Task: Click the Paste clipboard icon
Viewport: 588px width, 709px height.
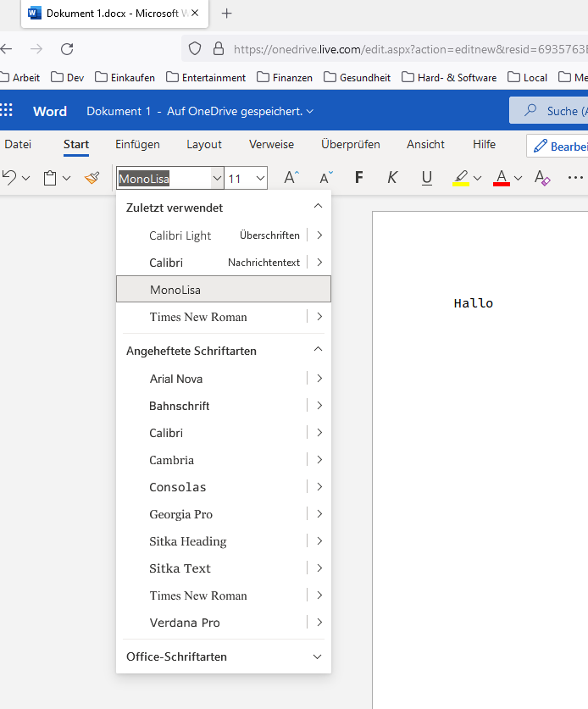Action: [50, 178]
